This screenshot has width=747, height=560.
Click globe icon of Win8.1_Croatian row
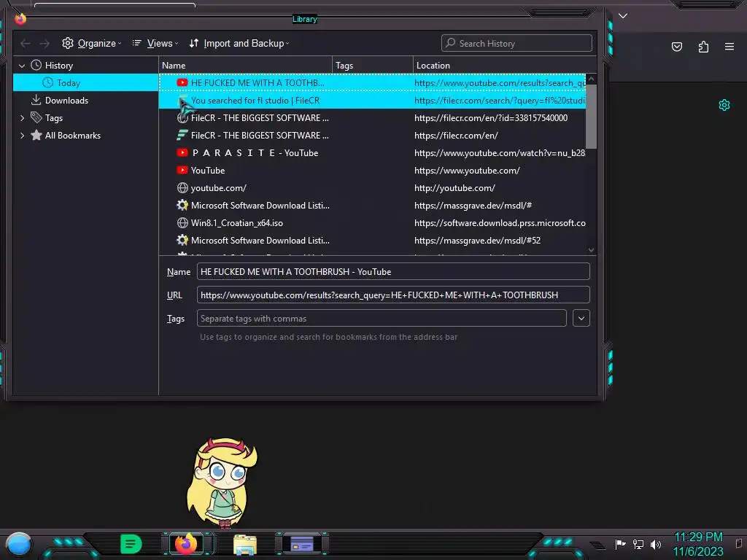(x=182, y=223)
